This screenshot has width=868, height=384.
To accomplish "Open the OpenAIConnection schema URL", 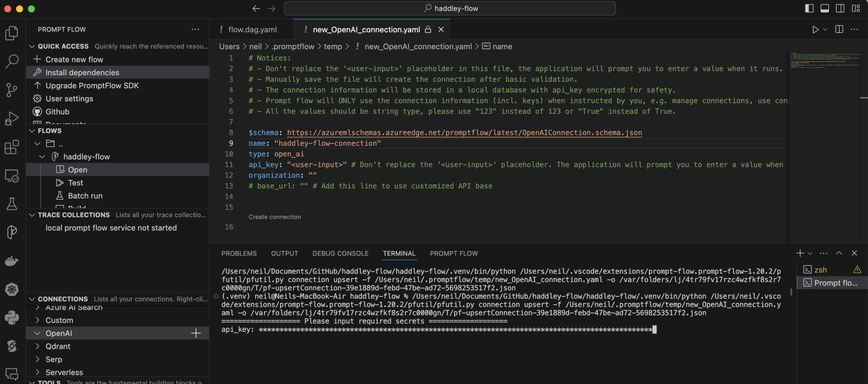I will pyautogui.click(x=464, y=133).
